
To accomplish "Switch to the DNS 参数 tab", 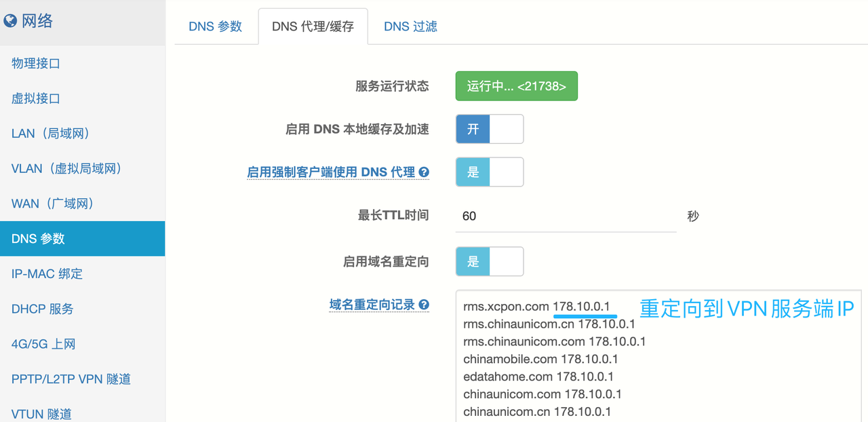I will [215, 26].
